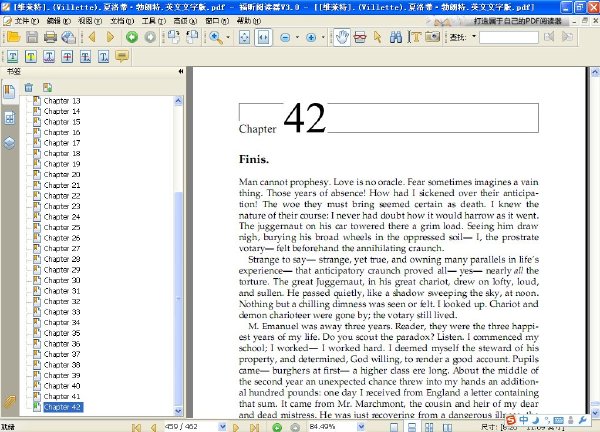Open the page number dropdown in status bar
The height and width of the screenshot is (432, 600).
click(222, 427)
